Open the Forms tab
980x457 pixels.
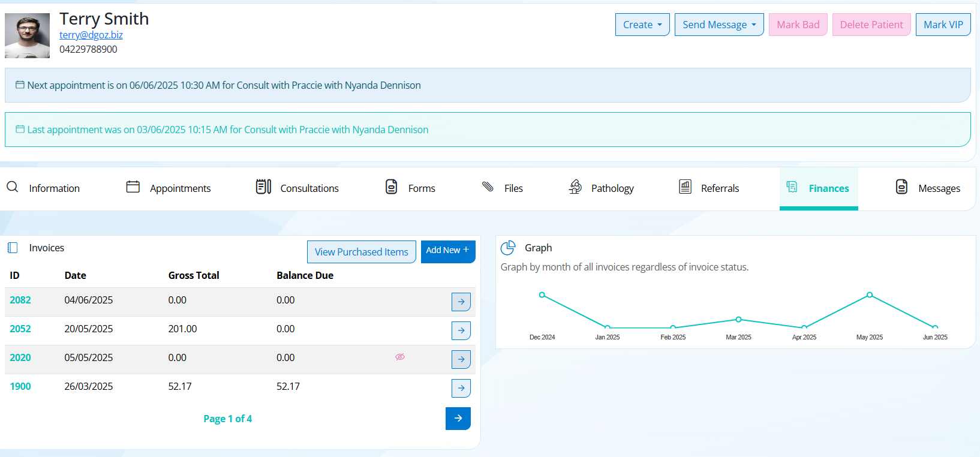[x=410, y=188]
